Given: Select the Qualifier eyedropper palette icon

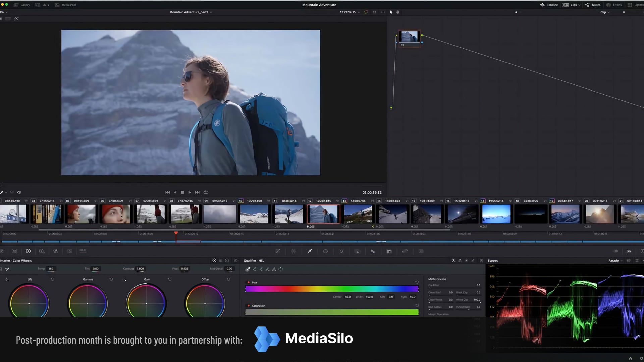Looking at the screenshot, I should [310, 251].
